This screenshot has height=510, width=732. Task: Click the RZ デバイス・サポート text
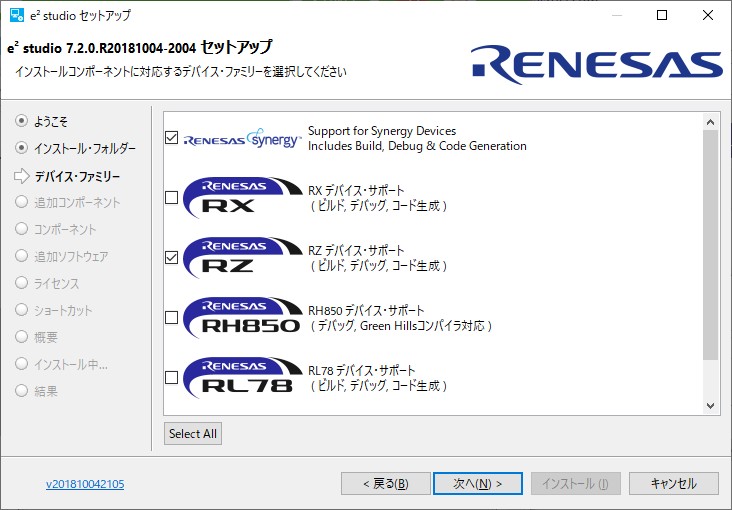point(356,250)
